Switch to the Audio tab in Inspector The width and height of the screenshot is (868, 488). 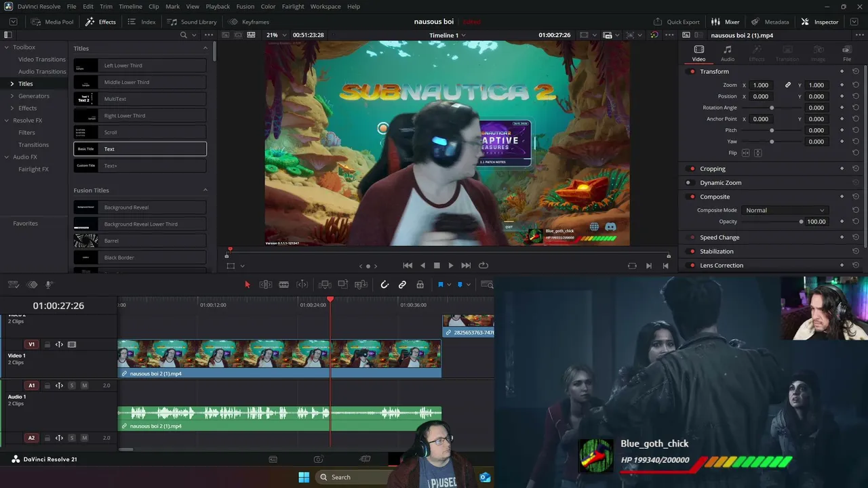pyautogui.click(x=728, y=53)
